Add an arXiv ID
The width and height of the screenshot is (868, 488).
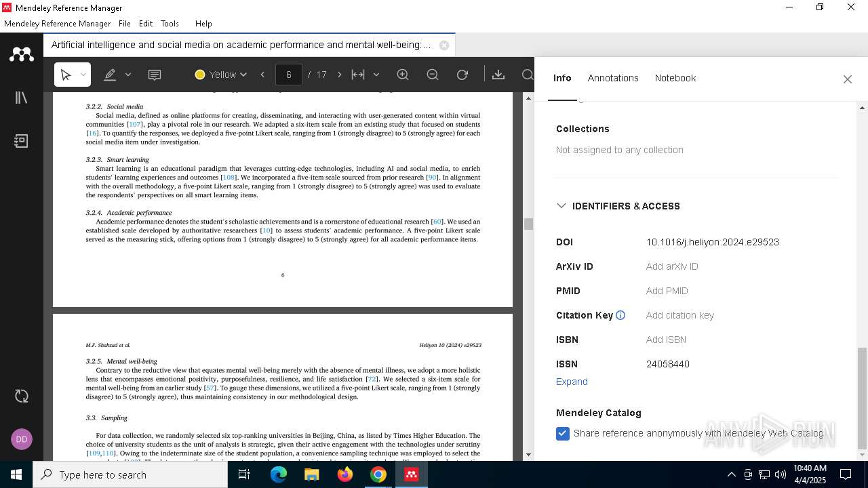tap(672, 266)
